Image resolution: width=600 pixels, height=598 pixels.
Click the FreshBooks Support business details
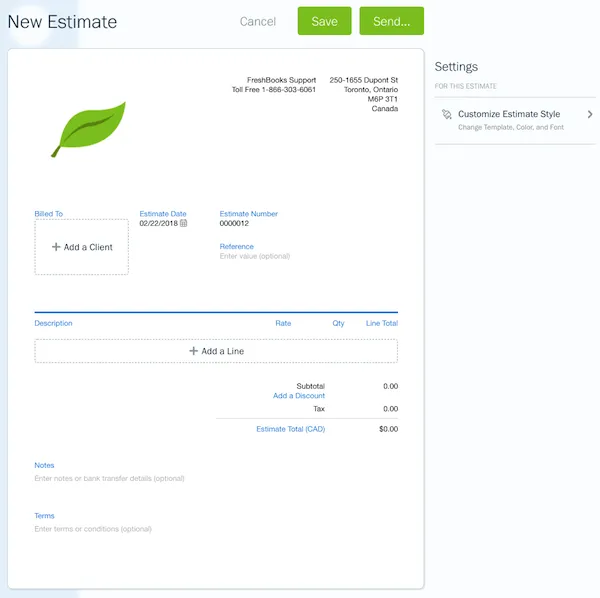(281, 85)
